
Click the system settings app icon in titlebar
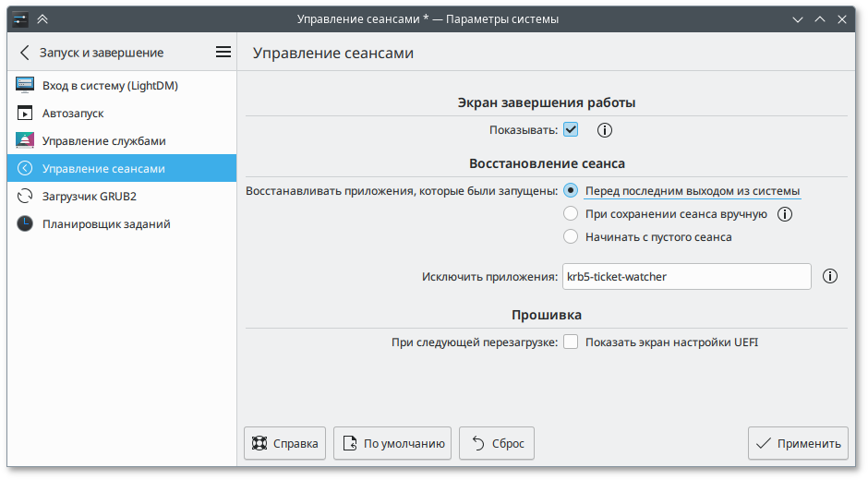(20, 19)
